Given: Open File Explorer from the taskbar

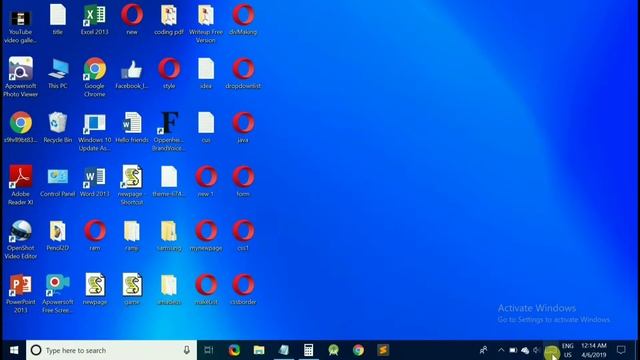Looking at the screenshot, I should coord(259,350).
